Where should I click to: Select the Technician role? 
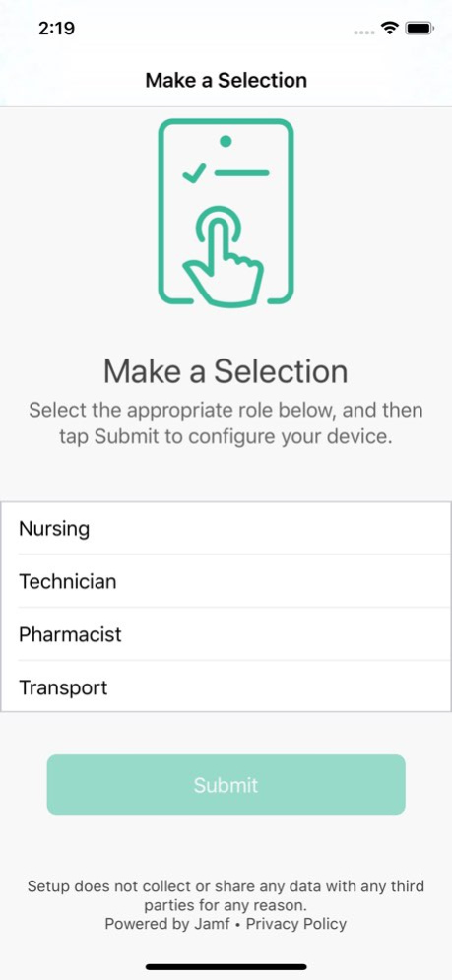[x=226, y=581]
